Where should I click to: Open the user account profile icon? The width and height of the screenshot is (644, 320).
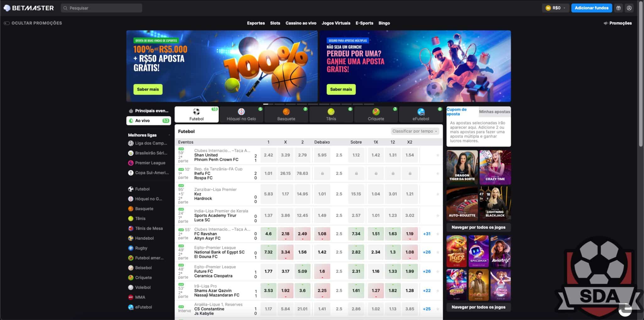(629, 8)
